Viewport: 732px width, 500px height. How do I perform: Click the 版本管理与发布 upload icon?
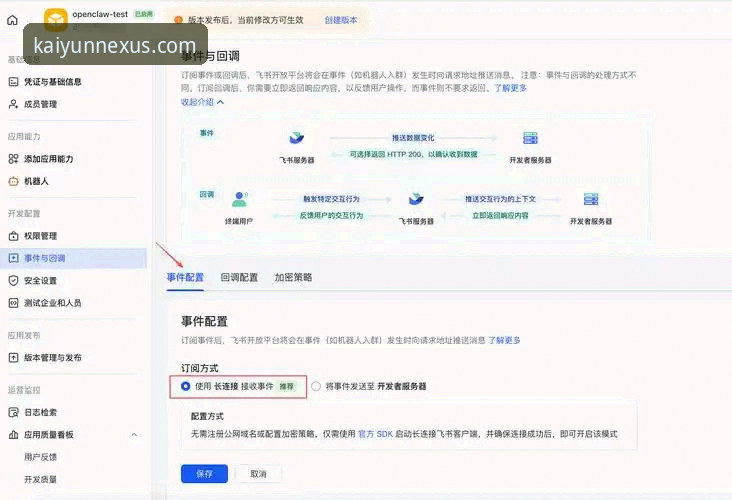(x=14, y=358)
